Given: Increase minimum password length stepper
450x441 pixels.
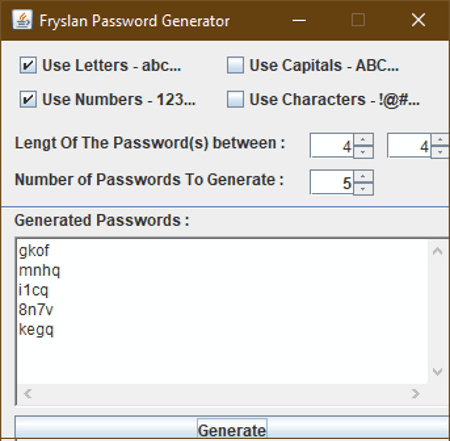Looking at the screenshot, I should 363,139.
